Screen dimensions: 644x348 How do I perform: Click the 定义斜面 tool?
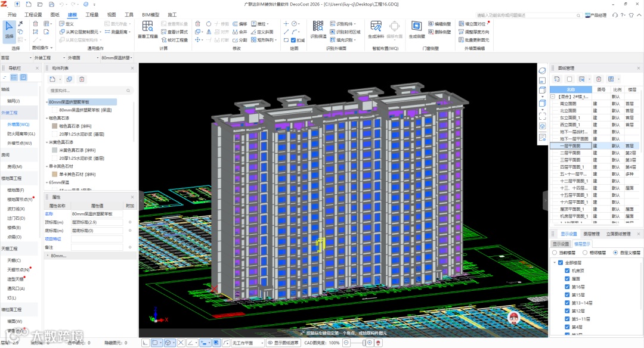262,32
